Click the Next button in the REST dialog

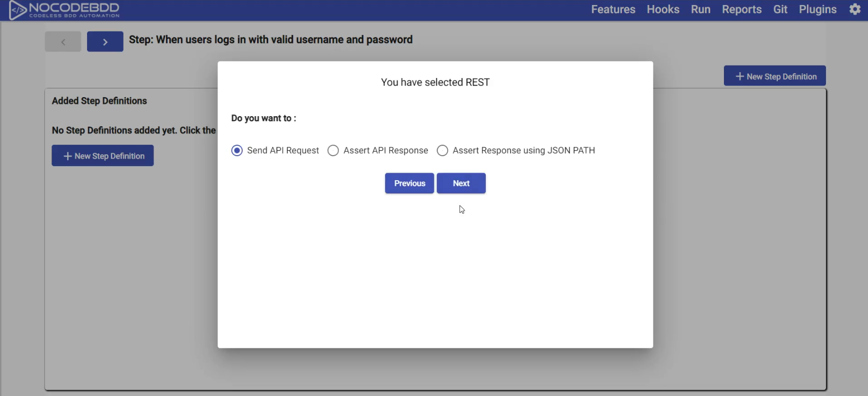(x=461, y=183)
